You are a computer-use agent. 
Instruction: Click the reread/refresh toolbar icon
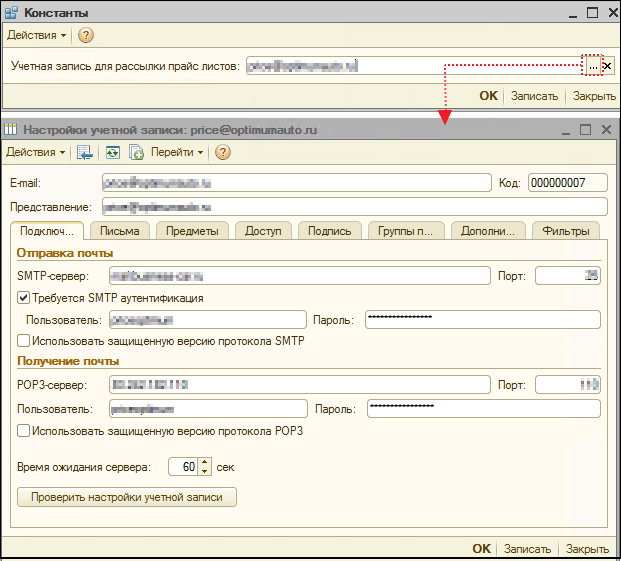coord(113,152)
